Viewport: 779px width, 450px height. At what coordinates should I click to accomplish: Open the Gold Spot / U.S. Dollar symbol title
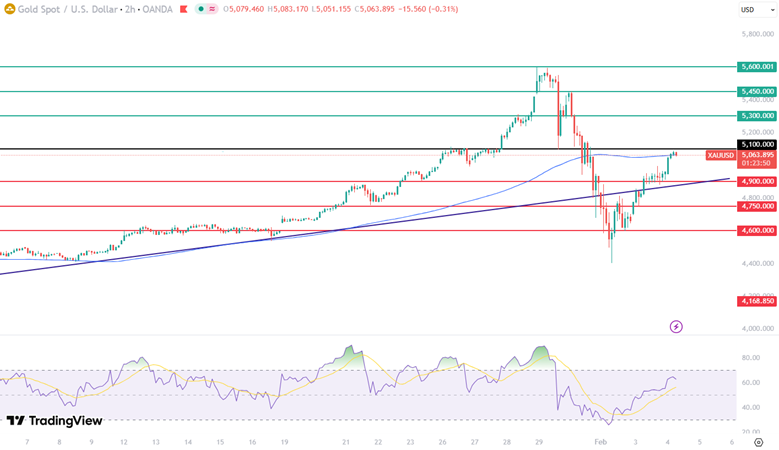pos(60,9)
